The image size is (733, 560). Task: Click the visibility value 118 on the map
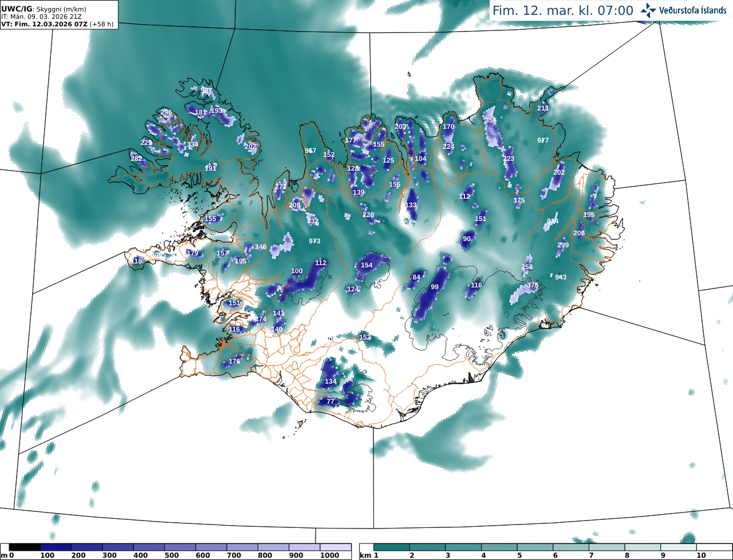coord(136,262)
